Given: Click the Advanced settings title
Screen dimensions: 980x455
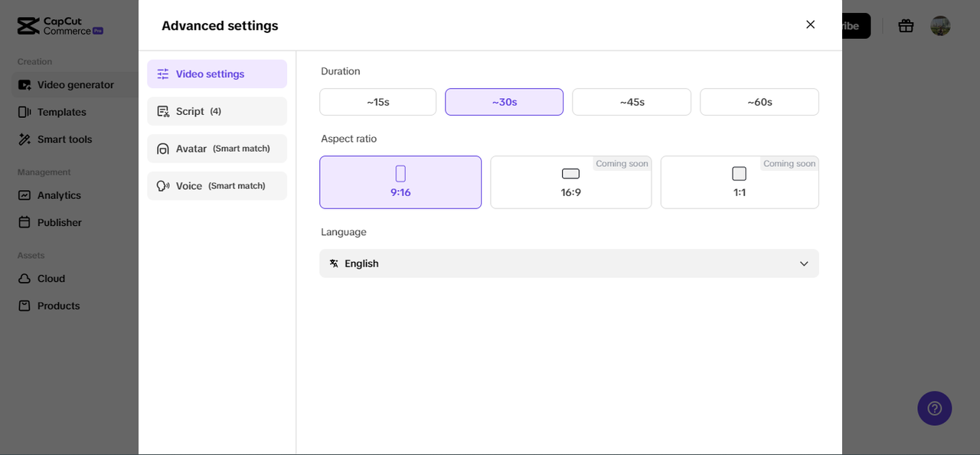Looking at the screenshot, I should click(220, 26).
